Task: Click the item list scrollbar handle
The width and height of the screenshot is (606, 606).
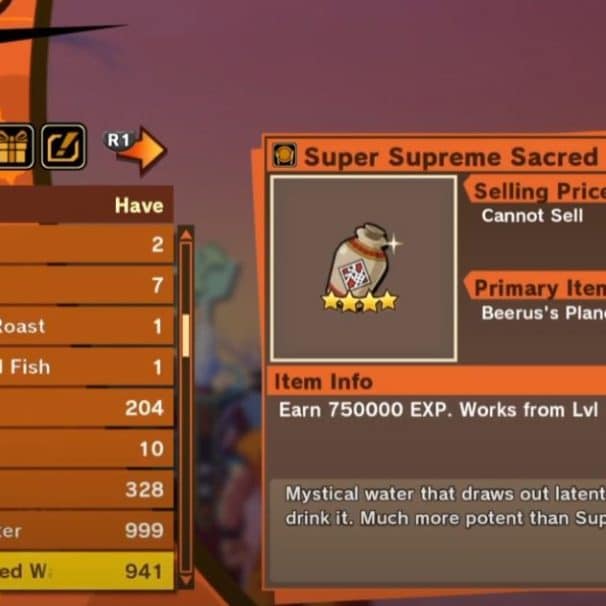Action: pyautogui.click(x=186, y=335)
